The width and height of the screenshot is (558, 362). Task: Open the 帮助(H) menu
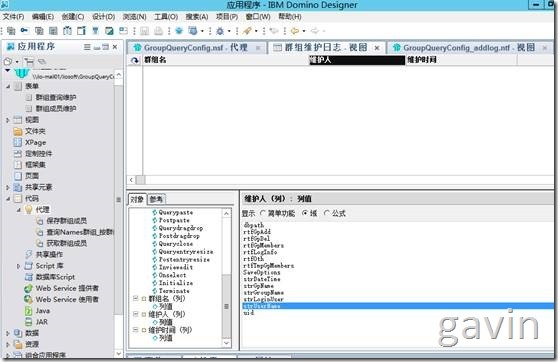290,17
